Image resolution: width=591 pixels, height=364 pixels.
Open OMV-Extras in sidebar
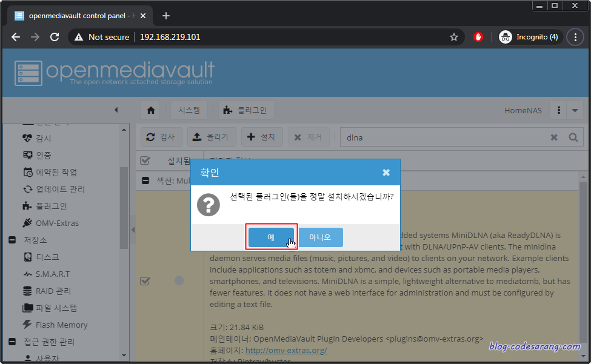tap(50, 223)
